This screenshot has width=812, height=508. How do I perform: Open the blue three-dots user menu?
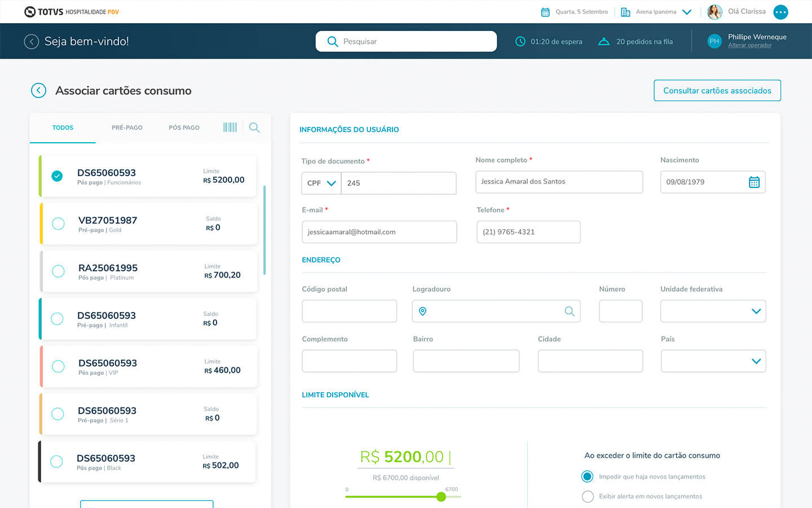(780, 12)
